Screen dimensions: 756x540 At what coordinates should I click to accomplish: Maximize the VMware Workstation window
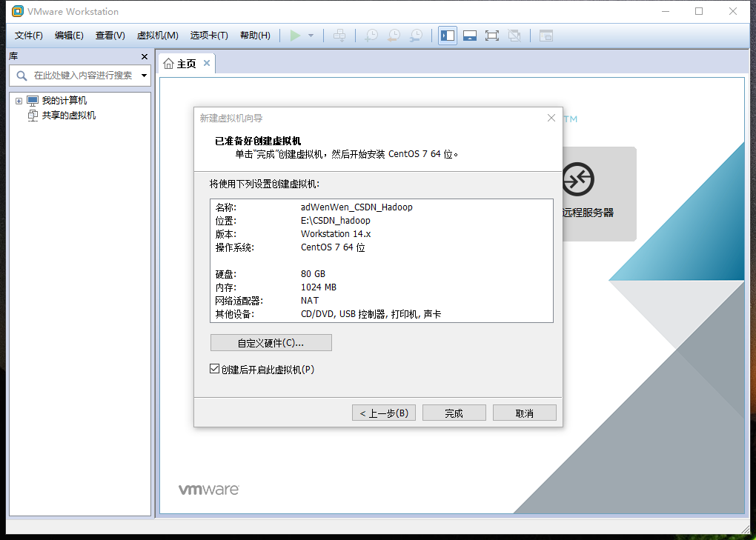pyautogui.click(x=699, y=11)
